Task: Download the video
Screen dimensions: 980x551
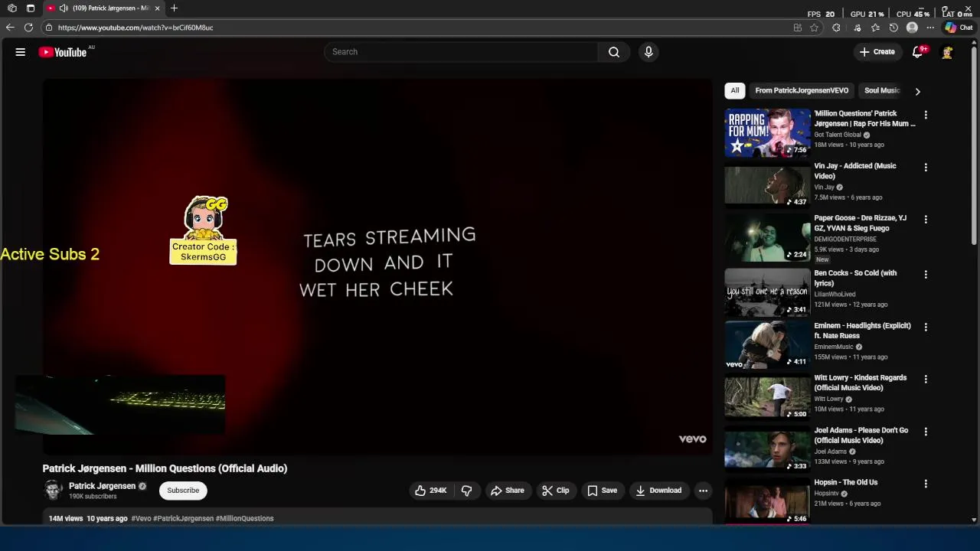Action: [658, 491]
